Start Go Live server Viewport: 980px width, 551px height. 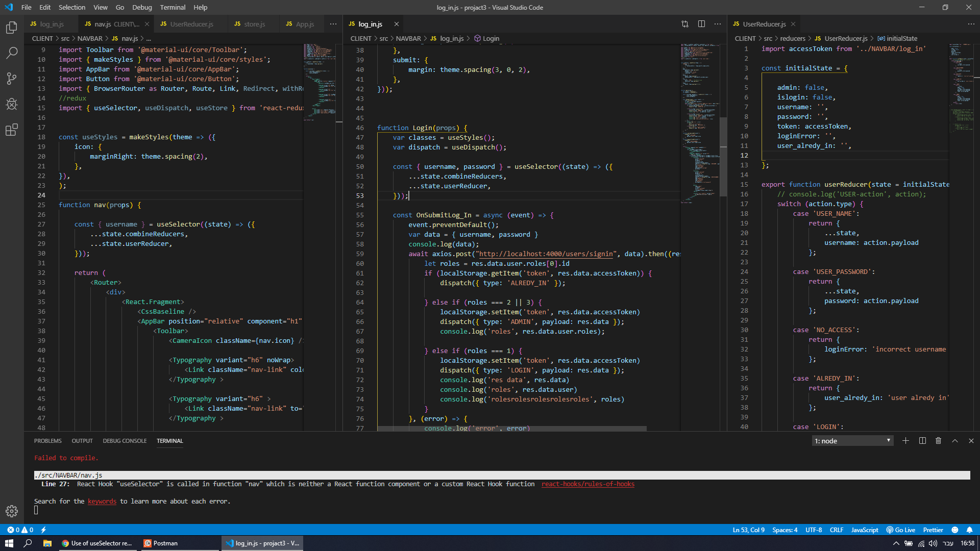[x=901, y=530]
